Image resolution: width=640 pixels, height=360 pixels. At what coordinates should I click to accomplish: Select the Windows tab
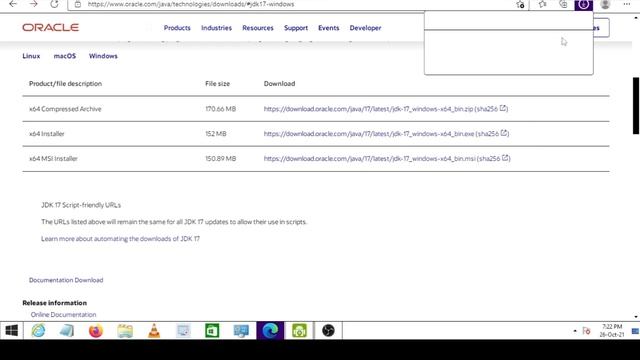click(x=103, y=56)
